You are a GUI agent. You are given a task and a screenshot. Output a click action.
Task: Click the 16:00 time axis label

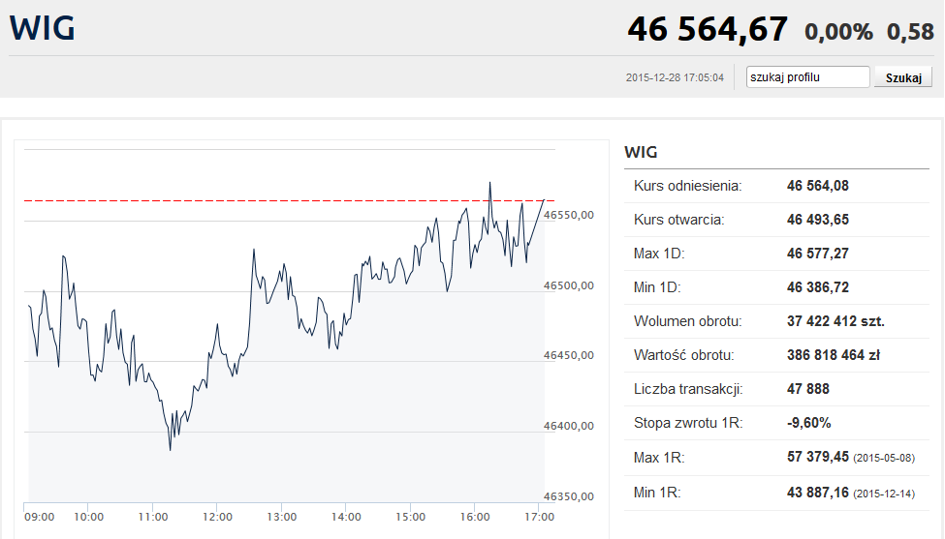(x=475, y=517)
